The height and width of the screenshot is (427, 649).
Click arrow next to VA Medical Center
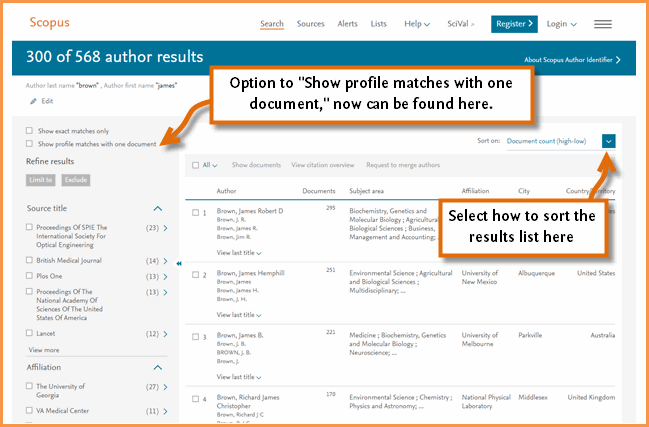pyautogui.click(x=165, y=411)
